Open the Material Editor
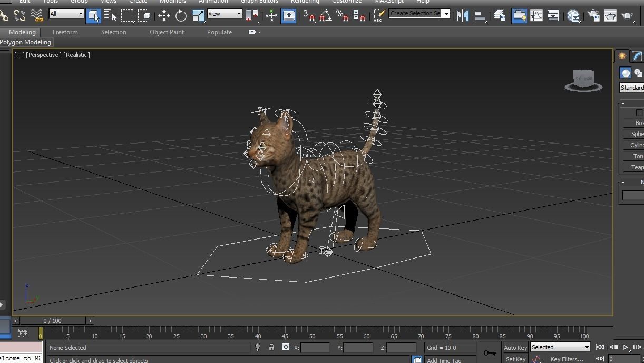This screenshot has width=644, height=363. [x=573, y=16]
